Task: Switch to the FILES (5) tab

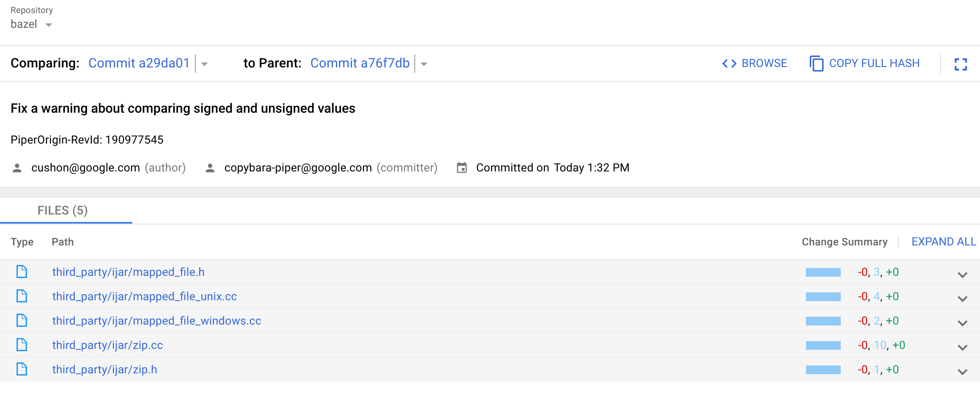Action: click(x=62, y=210)
